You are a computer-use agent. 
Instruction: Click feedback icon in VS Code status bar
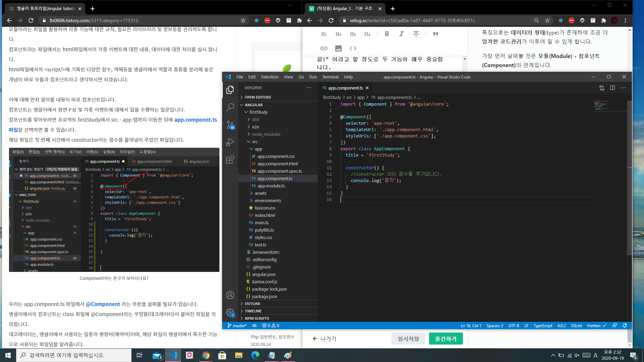(x=614, y=325)
